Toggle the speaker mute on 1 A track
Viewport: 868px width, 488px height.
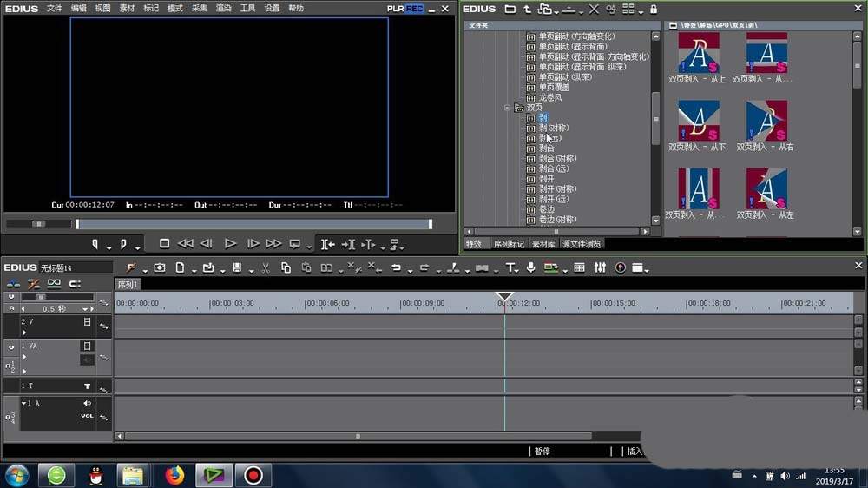click(87, 403)
